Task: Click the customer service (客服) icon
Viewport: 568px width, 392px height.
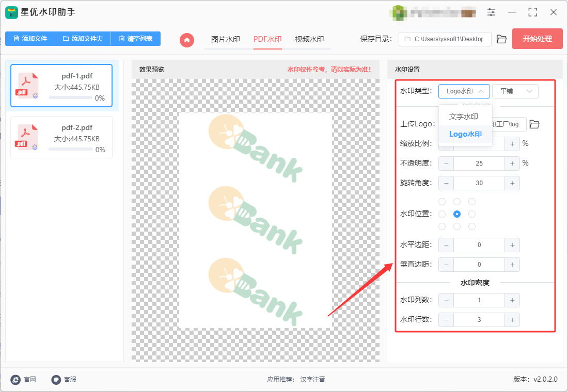Action: click(x=56, y=379)
